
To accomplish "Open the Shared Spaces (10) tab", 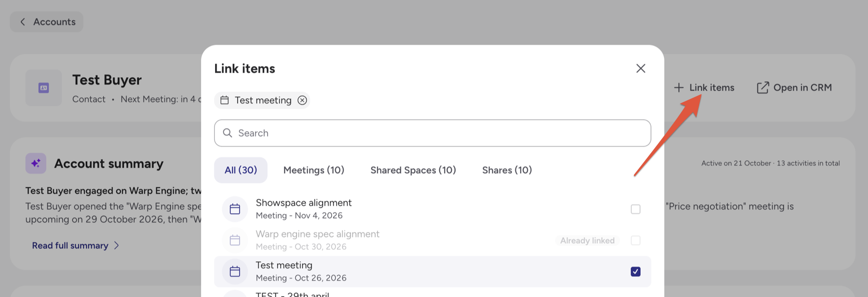I will (413, 170).
